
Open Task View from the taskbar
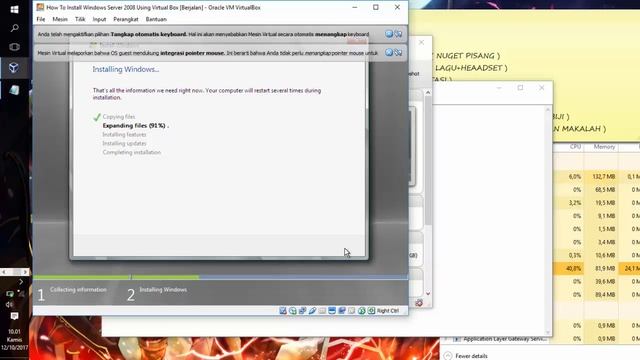click(14, 47)
